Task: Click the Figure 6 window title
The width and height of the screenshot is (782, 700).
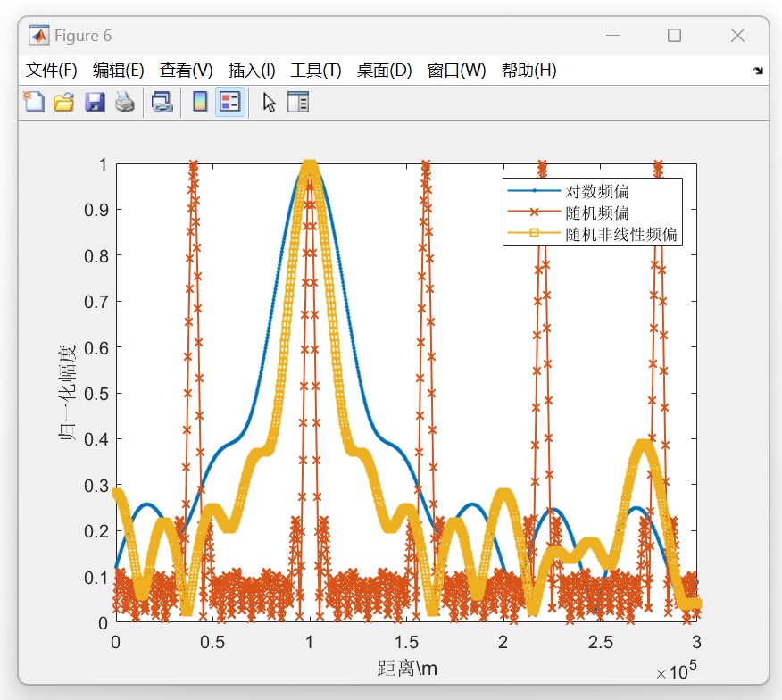Action: click(x=83, y=36)
